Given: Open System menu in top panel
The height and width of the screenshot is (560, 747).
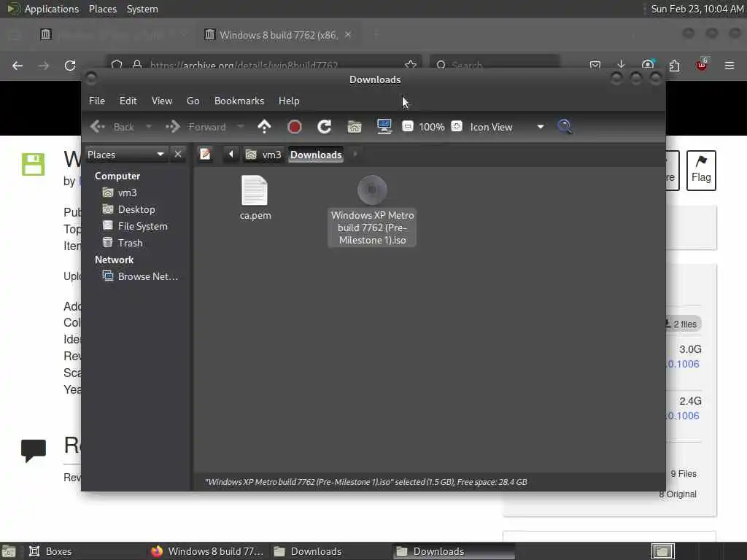Looking at the screenshot, I should tap(142, 9).
